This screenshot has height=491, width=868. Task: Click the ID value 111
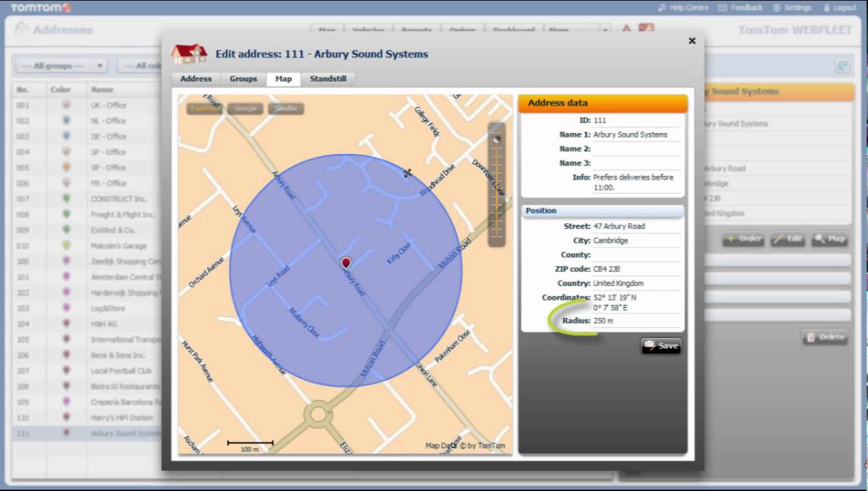pyautogui.click(x=600, y=120)
